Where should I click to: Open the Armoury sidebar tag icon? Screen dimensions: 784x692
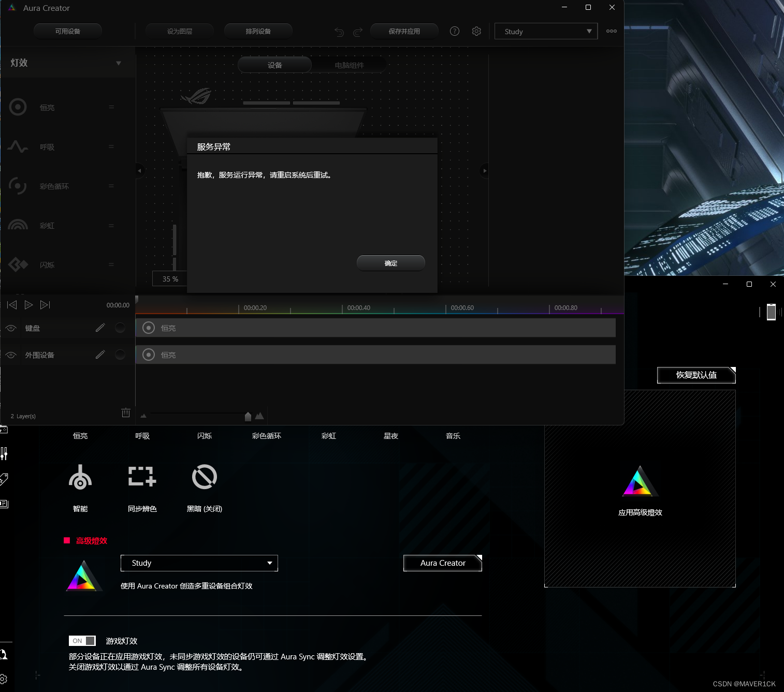[x=4, y=479]
